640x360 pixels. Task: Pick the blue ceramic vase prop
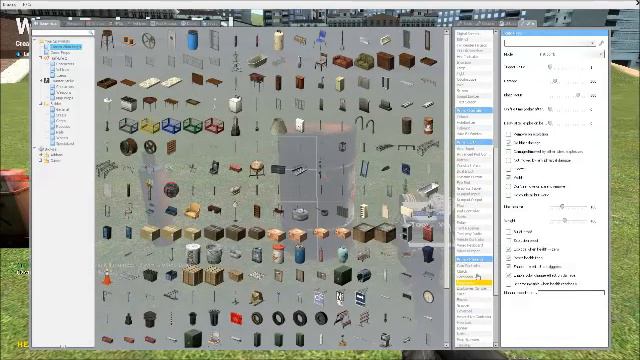coord(342,255)
